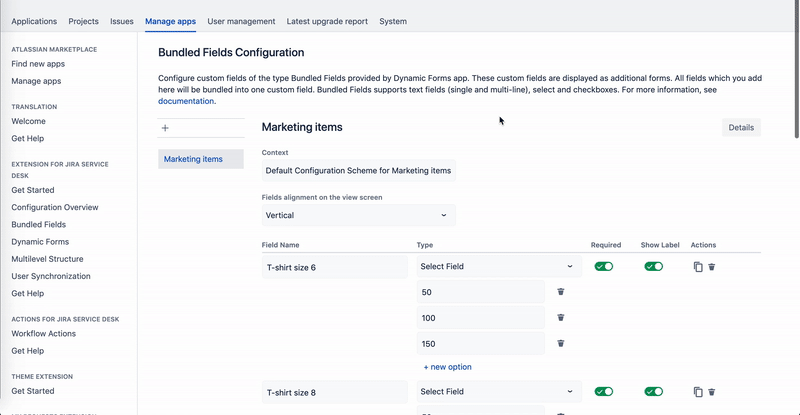Open Dynamic Forms in the sidebar

[x=40, y=242]
